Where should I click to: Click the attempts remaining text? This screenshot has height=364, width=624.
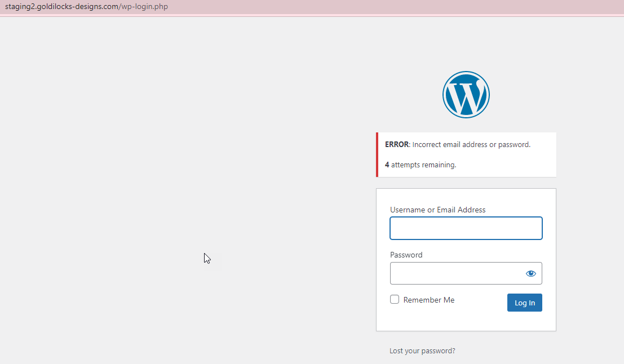(423, 165)
